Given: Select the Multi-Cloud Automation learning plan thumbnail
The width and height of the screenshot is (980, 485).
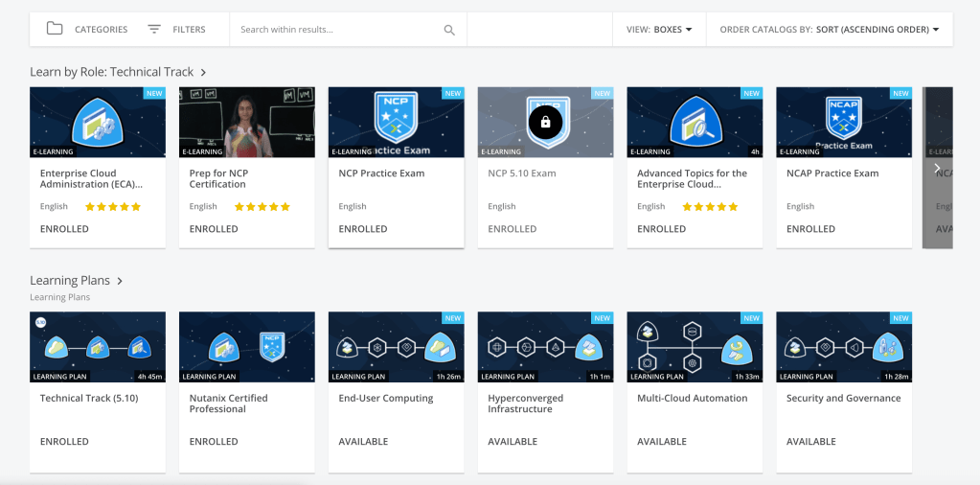Looking at the screenshot, I should 695,346.
